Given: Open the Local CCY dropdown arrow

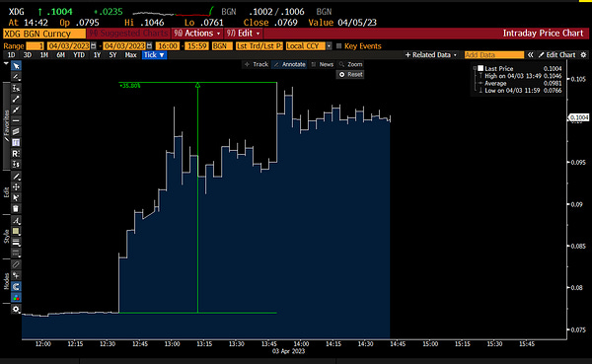Looking at the screenshot, I should click(x=329, y=46).
